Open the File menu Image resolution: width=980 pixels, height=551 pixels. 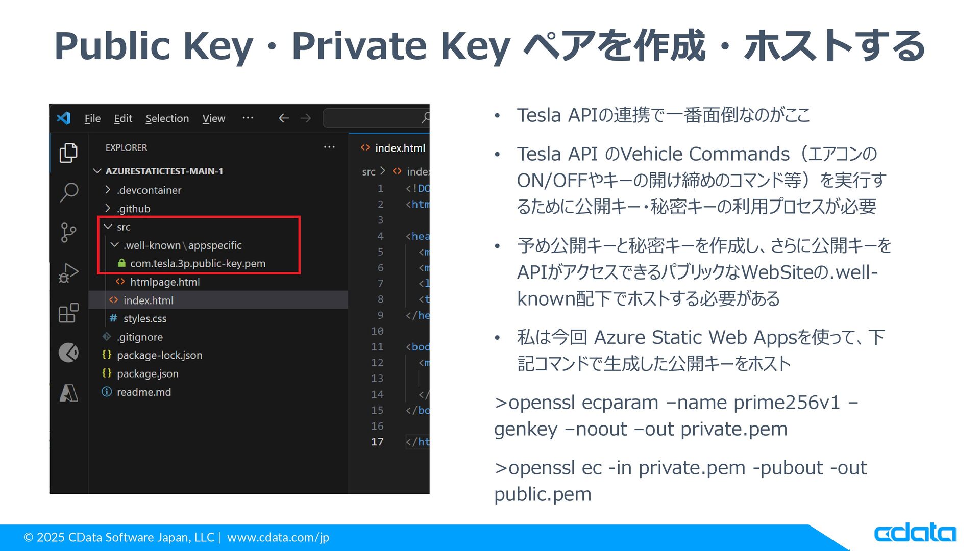click(x=92, y=118)
